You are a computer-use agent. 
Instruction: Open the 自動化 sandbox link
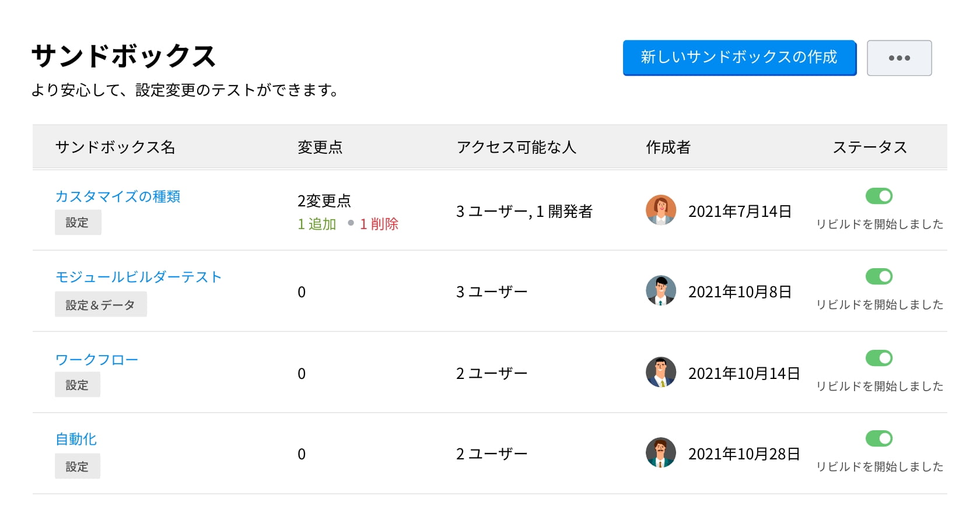(x=76, y=439)
